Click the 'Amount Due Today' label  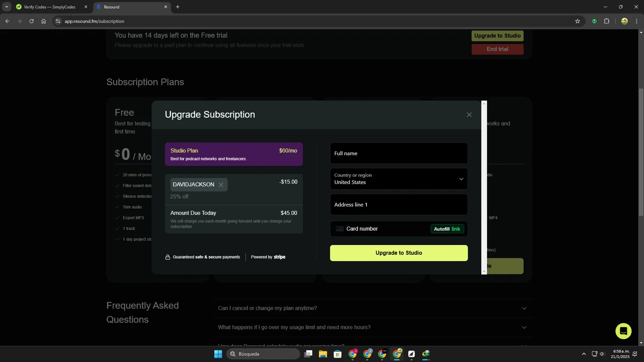(193, 213)
